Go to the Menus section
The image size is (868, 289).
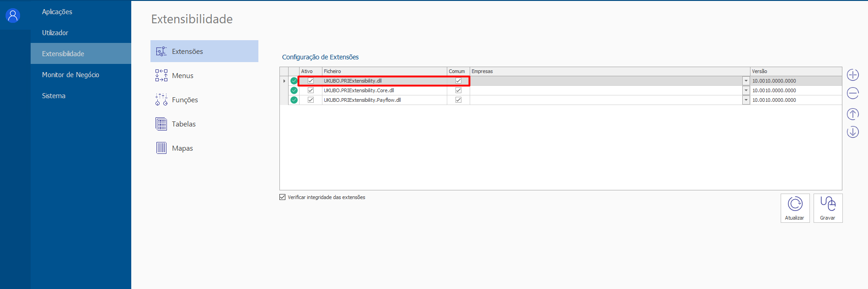pyautogui.click(x=182, y=76)
